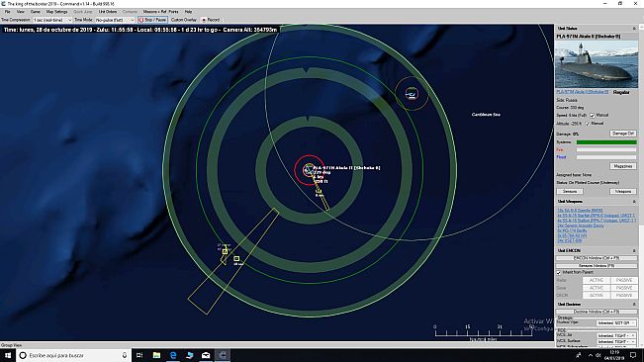Click the Doctrine Window button
The image size is (644, 362).
point(597,312)
